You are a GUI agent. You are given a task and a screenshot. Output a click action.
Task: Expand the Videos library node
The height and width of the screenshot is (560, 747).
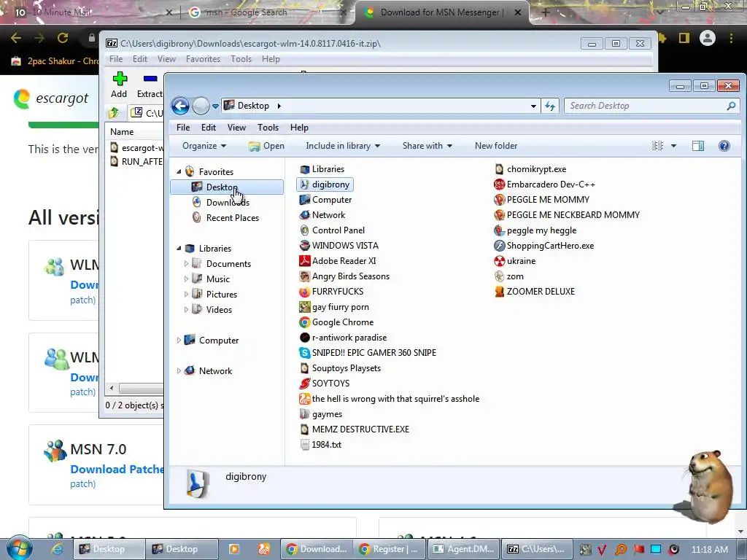pos(186,309)
